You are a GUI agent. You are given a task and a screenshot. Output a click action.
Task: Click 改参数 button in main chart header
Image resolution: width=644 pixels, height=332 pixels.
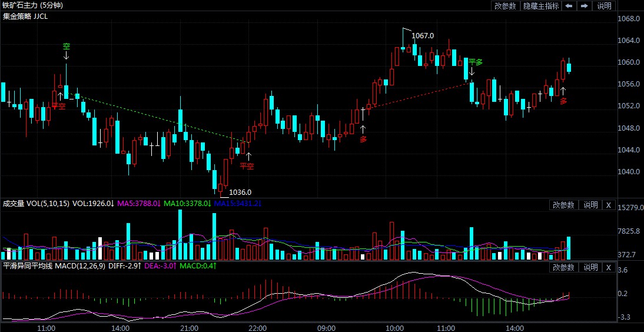(x=506, y=6)
